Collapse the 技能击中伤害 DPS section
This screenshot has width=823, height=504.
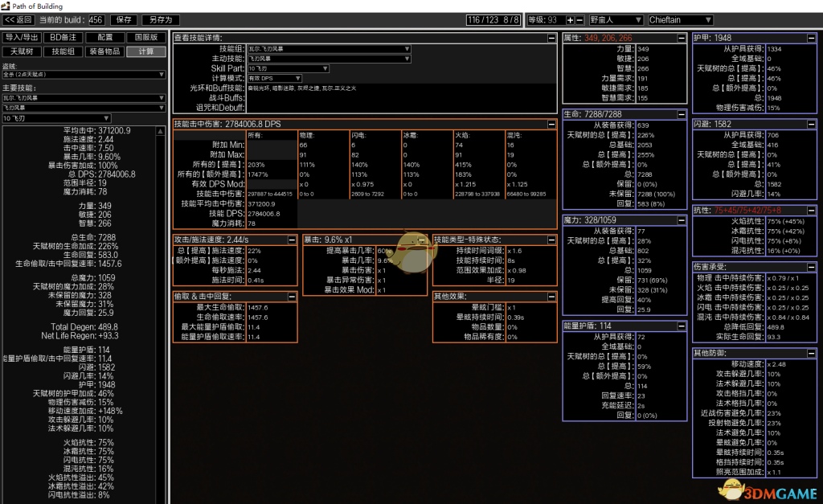(551, 124)
